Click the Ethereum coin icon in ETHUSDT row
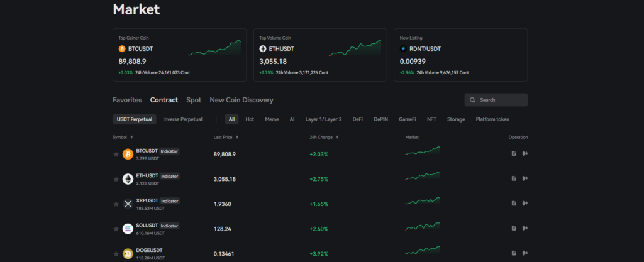This screenshot has width=644, height=262. [x=128, y=179]
